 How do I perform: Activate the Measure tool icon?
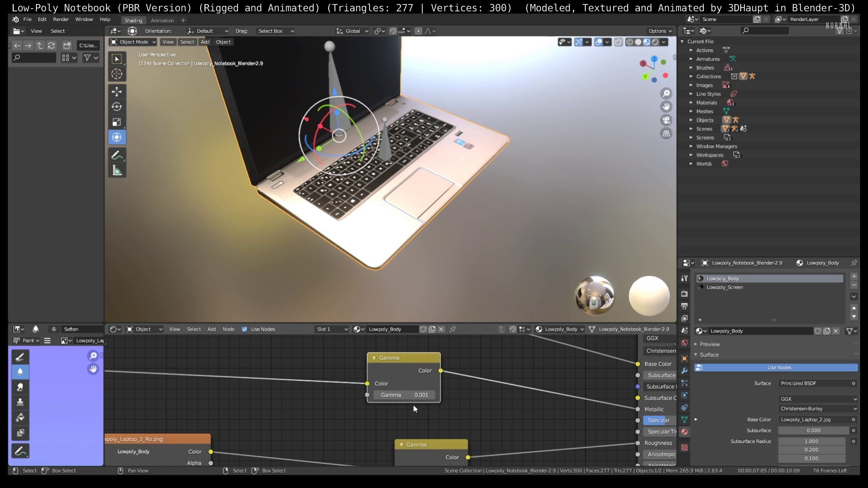click(x=117, y=170)
